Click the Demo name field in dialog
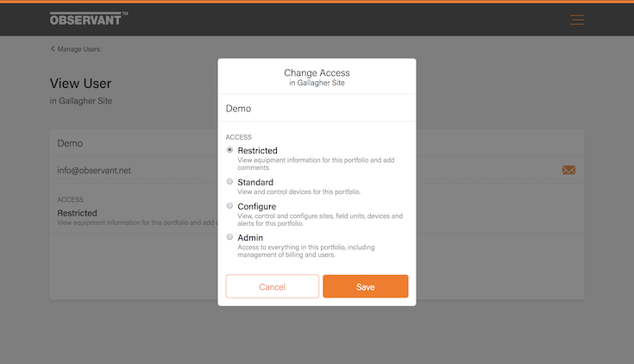The image size is (634, 364). [317, 110]
